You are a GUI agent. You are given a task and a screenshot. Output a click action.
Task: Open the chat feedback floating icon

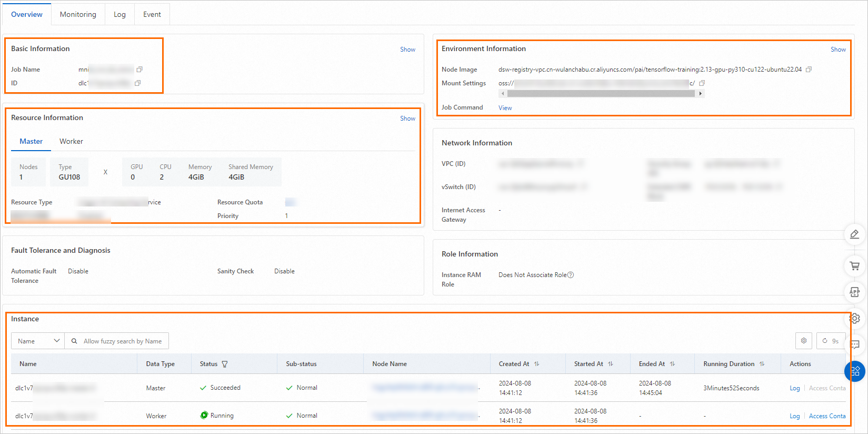point(855,345)
